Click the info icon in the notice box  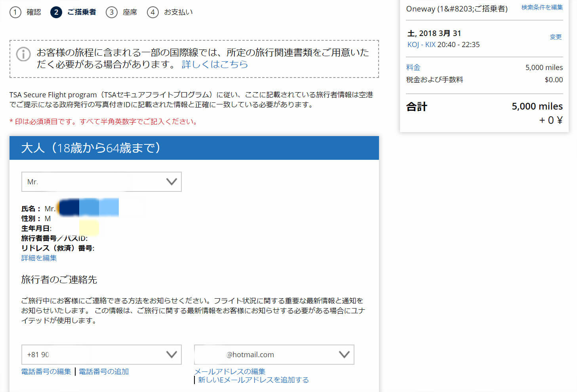[x=23, y=54]
